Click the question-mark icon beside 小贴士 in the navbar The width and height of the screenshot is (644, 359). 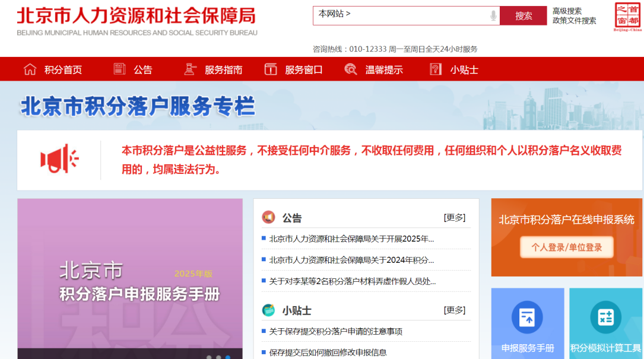tap(435, 69)
